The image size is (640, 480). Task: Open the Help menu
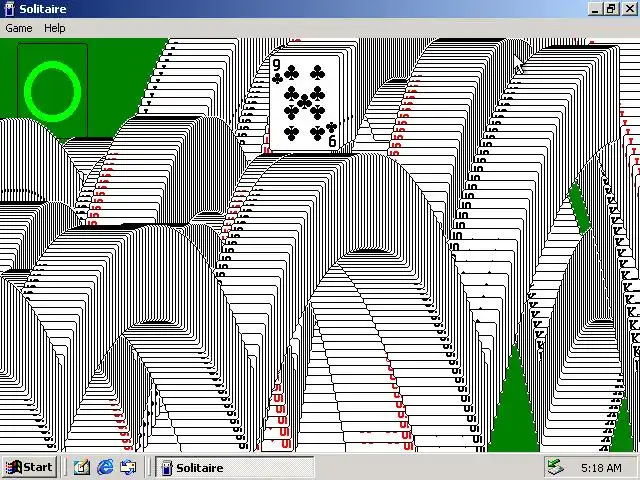55,28
